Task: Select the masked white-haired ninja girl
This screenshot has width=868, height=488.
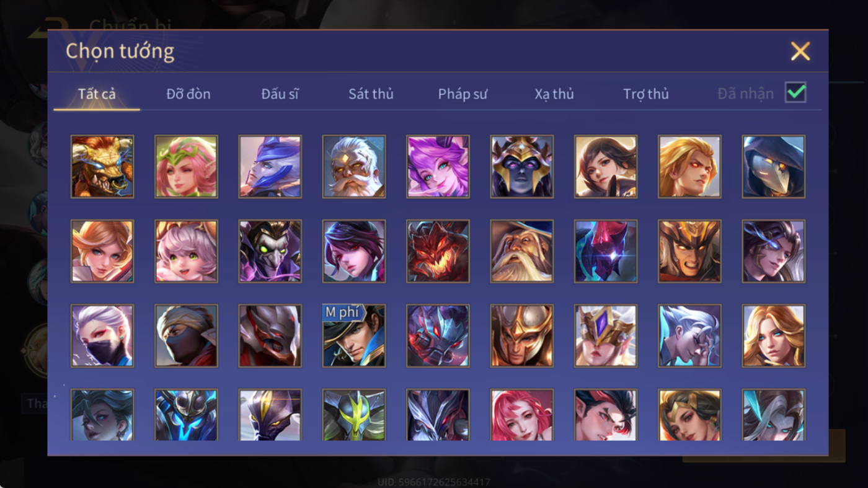Action: click(x=102, y=335)
